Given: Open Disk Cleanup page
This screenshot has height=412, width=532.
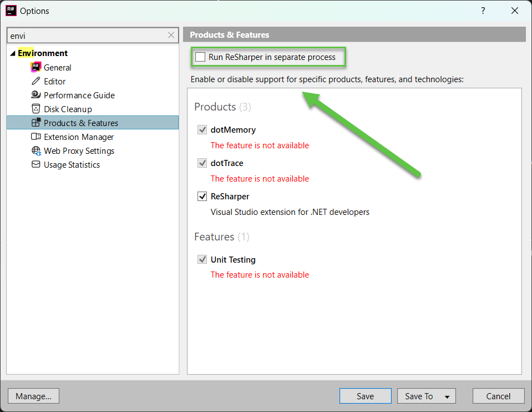Looking at the screenshot, I should click(x=68, y=109).
